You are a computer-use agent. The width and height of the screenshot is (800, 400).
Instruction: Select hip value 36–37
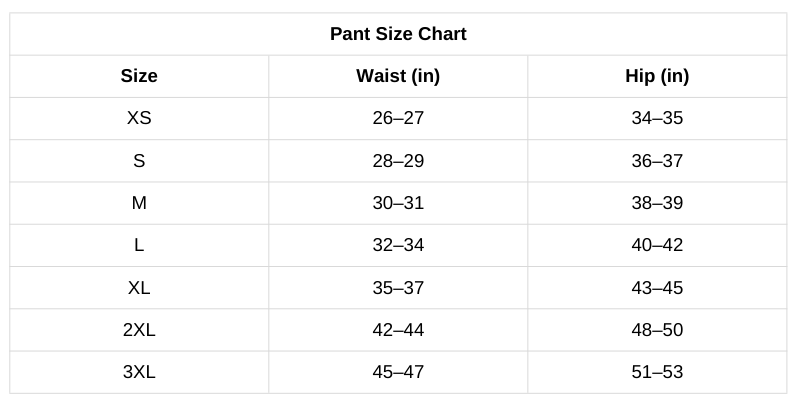657,161
